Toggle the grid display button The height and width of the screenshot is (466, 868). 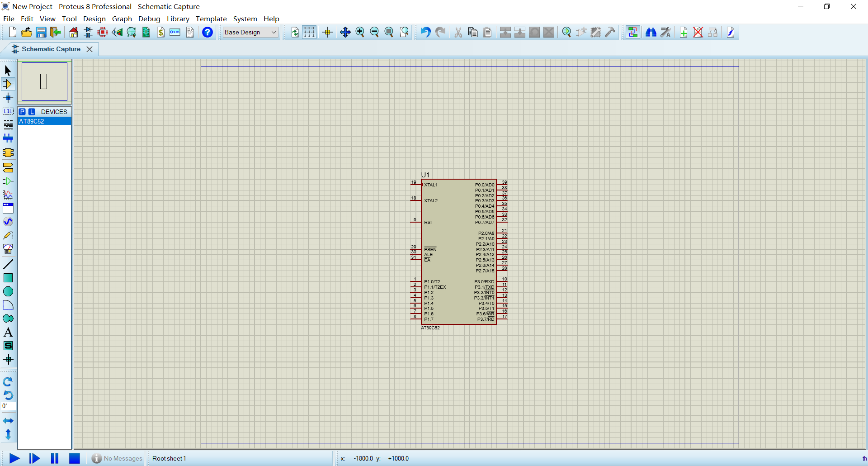point(309,32)
